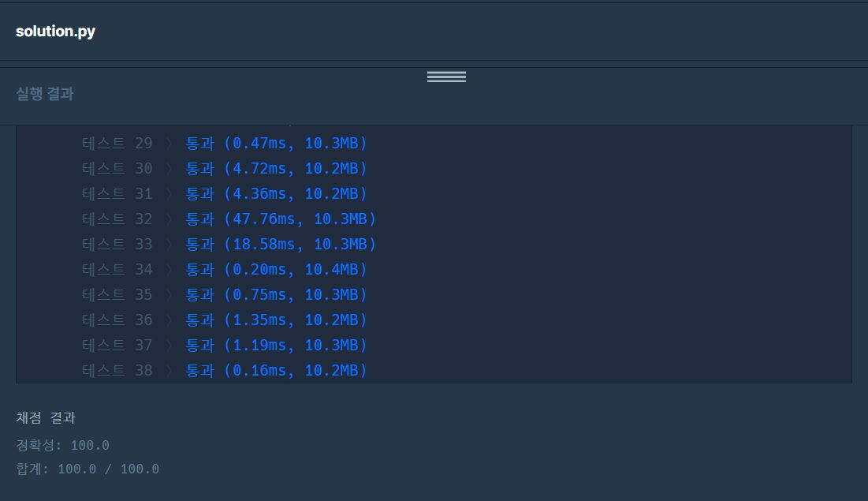868x501 pixels.
Task: Click the chevron next to 테스트 38
Action: click(170, 370)
